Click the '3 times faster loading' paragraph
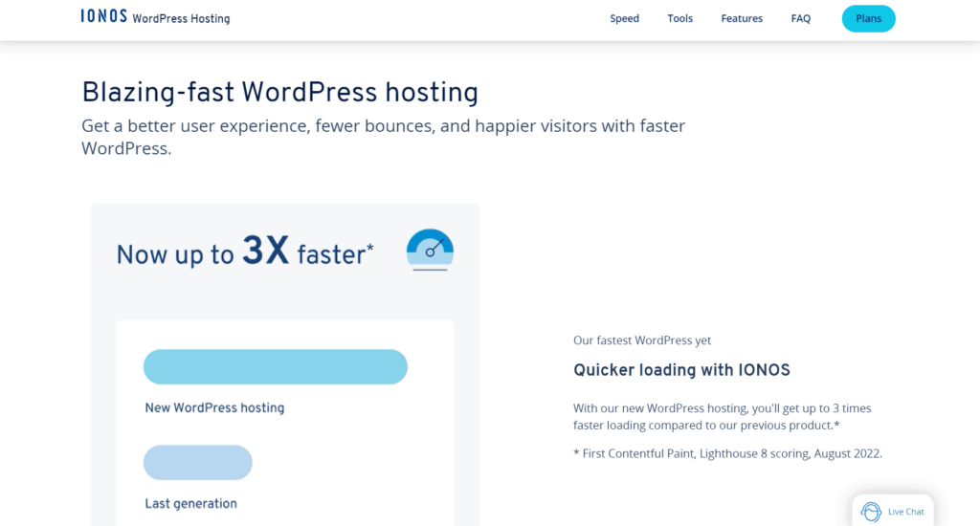 [x=722, y=417]
